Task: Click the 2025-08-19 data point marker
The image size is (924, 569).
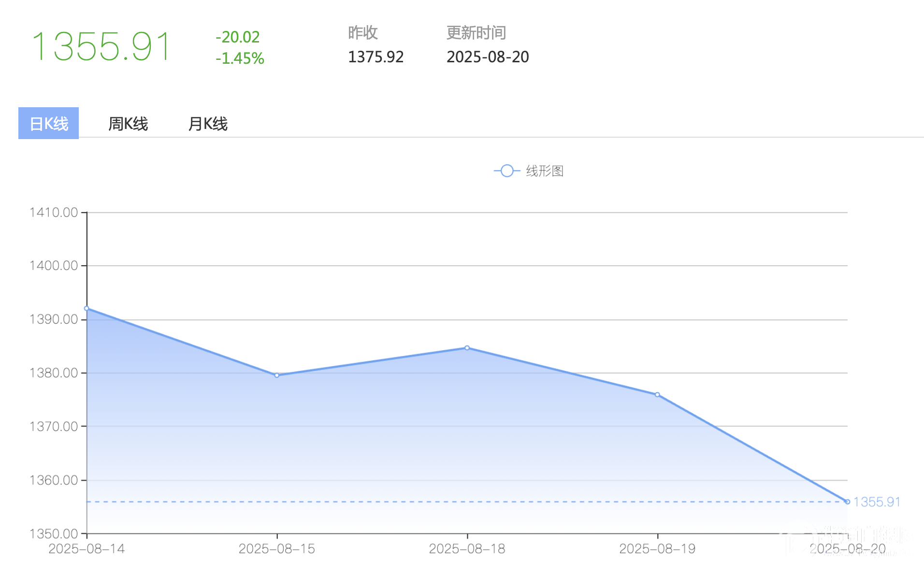Action: click(657, 395)
